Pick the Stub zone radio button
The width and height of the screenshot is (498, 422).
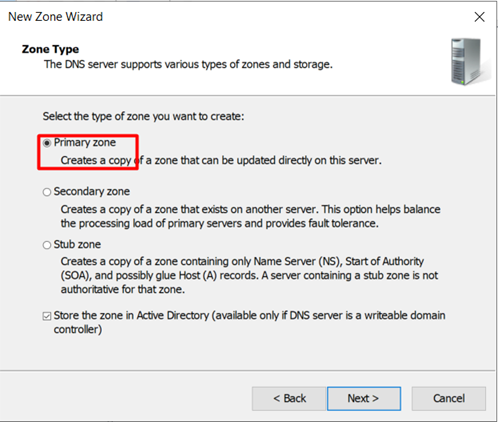pos(47,245)
